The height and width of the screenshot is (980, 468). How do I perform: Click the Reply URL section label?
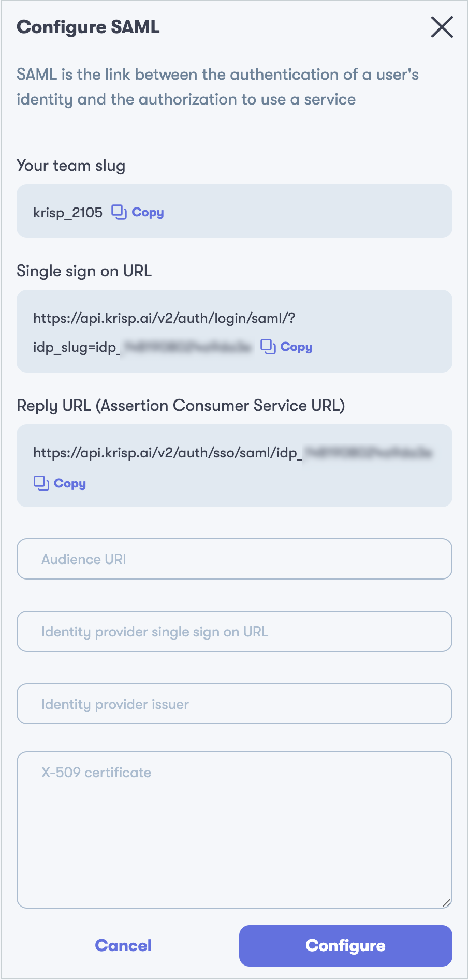point(181,406)
